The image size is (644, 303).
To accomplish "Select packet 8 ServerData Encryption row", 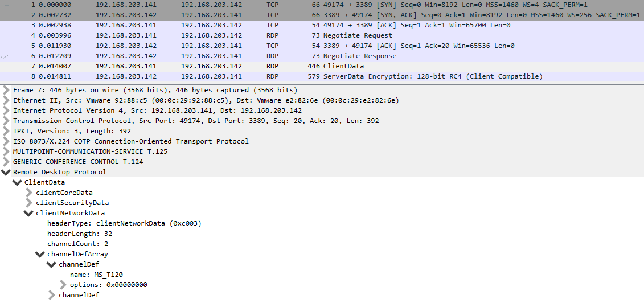I will pos(322,76).
